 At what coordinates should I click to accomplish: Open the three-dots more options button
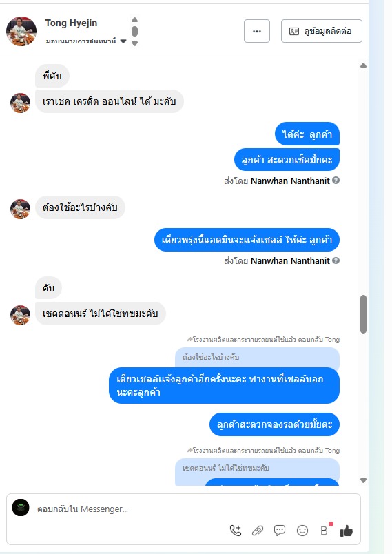(x=257, y=31)
